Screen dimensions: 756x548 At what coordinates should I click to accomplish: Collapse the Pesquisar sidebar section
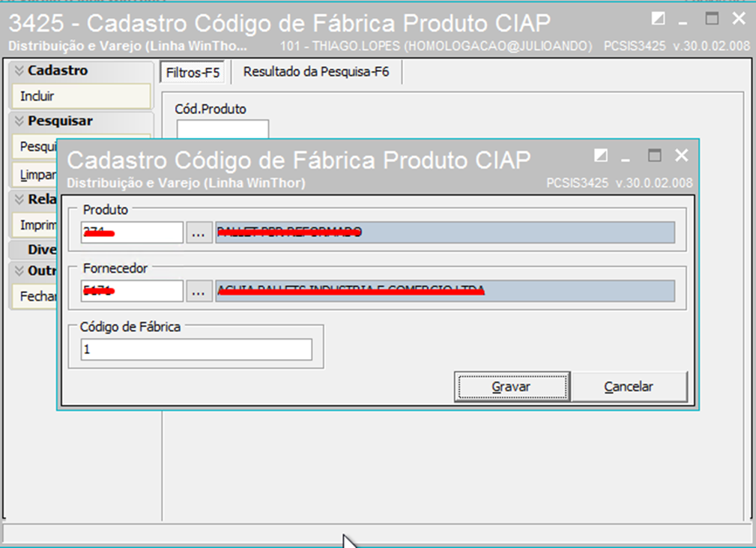19,121
